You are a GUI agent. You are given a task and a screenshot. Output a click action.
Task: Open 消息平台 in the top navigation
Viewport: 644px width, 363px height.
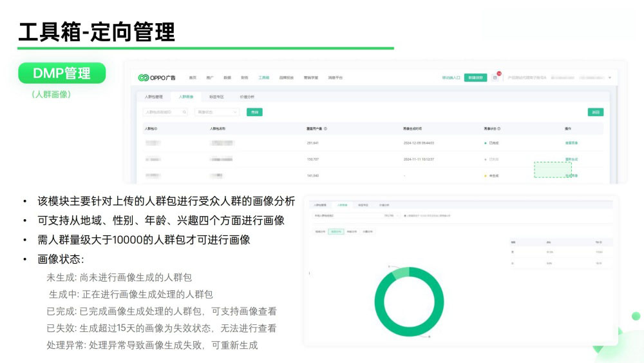(x=335, y=78)
